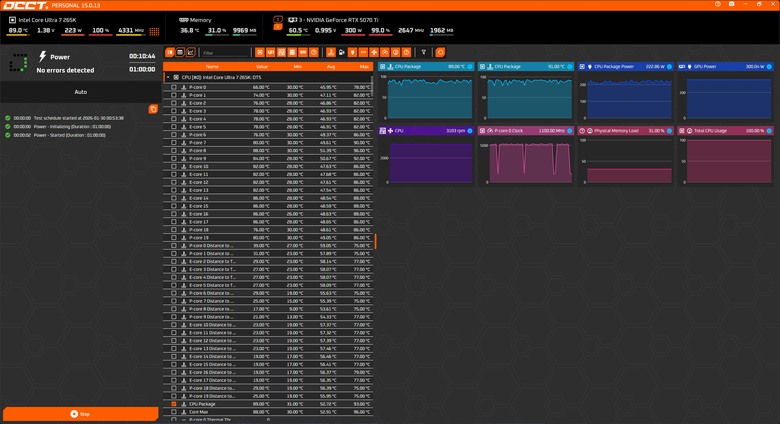780x424 pixels.
Task: Stop the running Power test
Action: (81, 414)
